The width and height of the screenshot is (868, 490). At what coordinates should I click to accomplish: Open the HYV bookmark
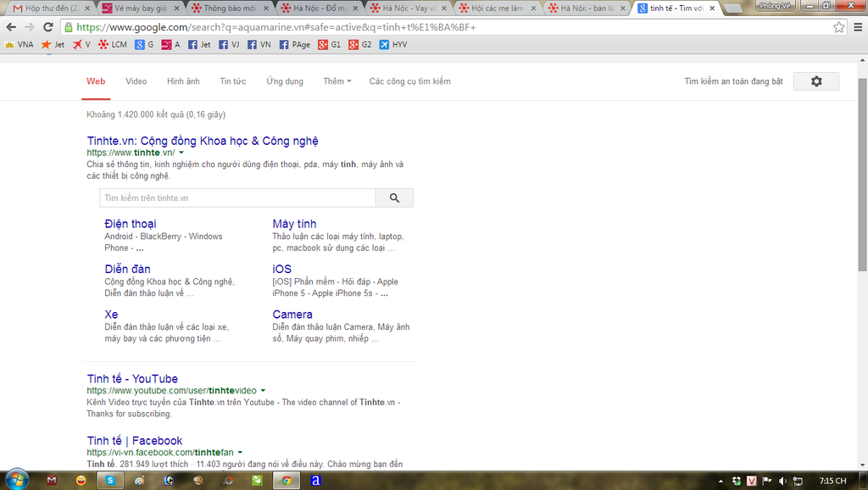pyautogui.click(x=392, y=44)
